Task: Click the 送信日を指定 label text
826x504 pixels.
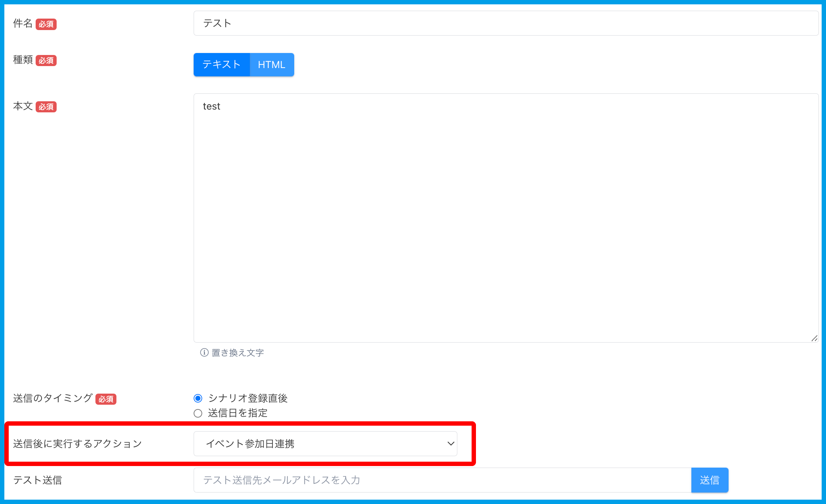Action: [x=238, y=413]
